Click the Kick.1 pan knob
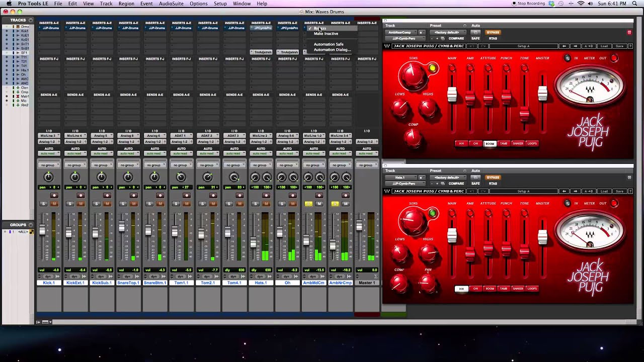 point(49,177)
